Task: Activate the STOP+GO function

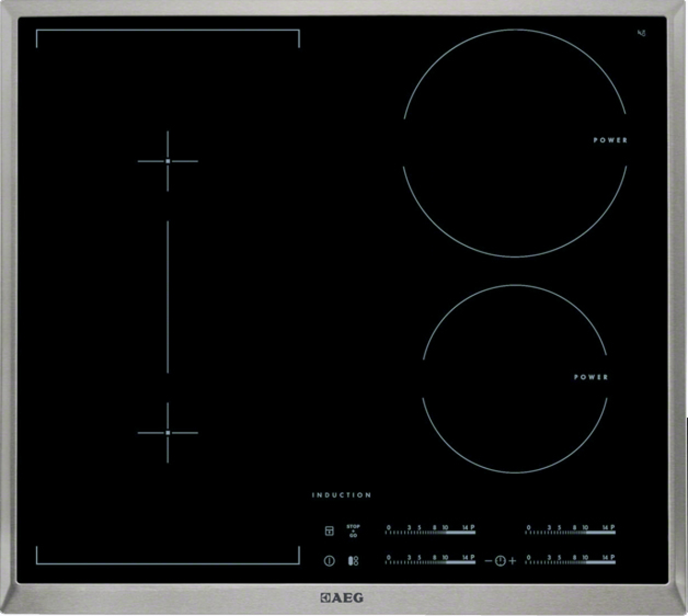Action: click(x=353, y=531)
